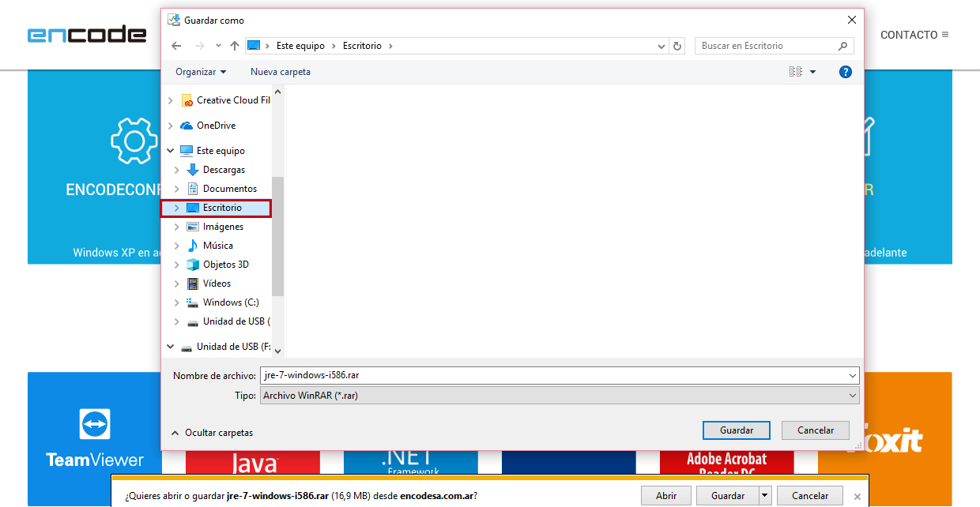
Task: Select Descargas in the folder tree
Action: [224, 170]
